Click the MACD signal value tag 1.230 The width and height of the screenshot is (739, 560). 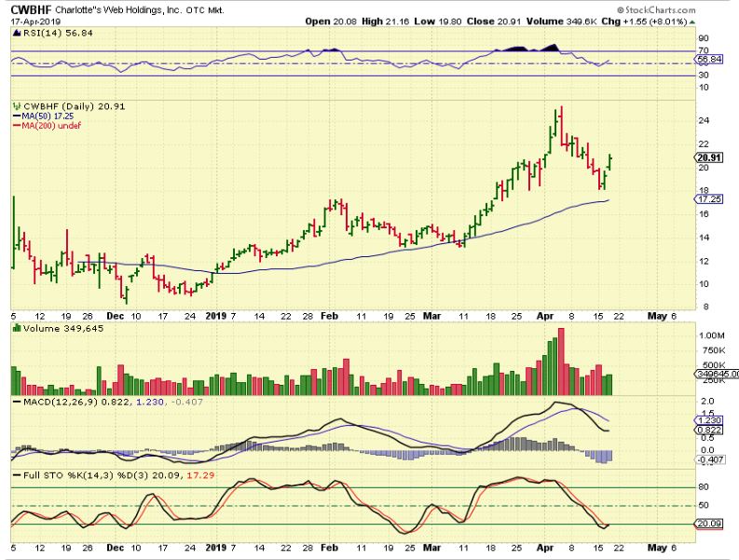point(709,420)
